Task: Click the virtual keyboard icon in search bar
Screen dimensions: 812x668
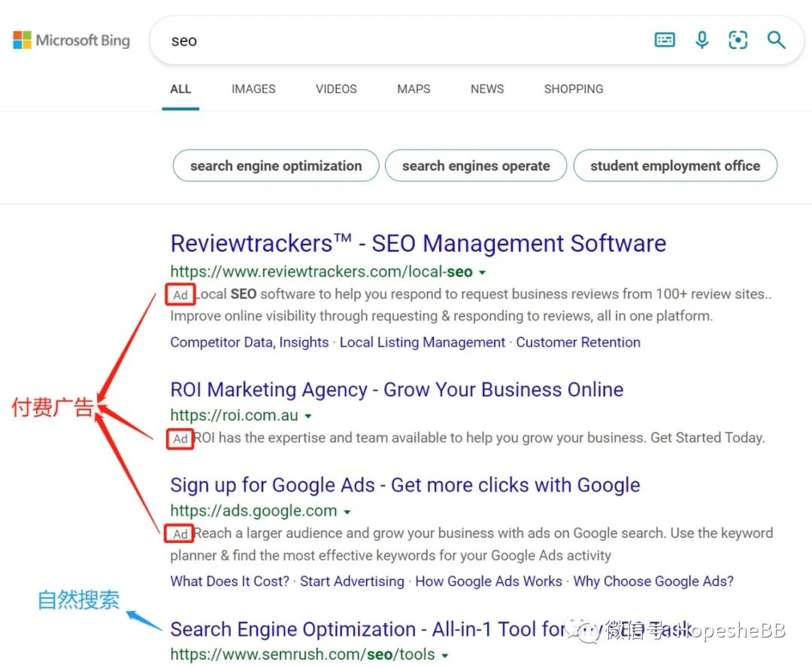Action: click(x=665, y=40)
